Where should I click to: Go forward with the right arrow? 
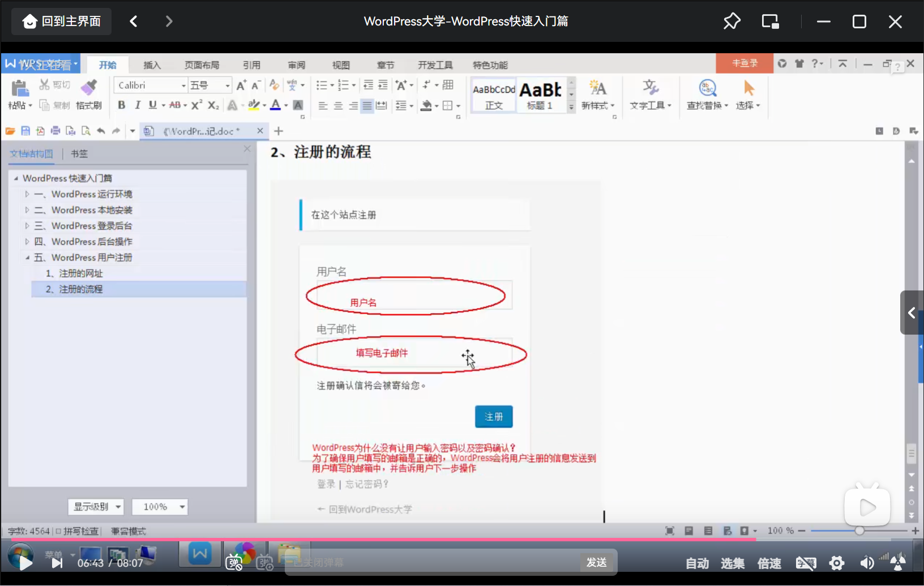point(169,22)
